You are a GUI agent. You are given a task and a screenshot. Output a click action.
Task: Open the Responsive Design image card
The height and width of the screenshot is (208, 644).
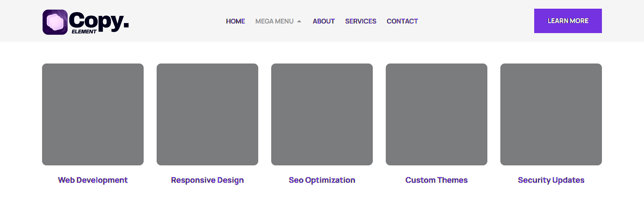coord(207,114)
